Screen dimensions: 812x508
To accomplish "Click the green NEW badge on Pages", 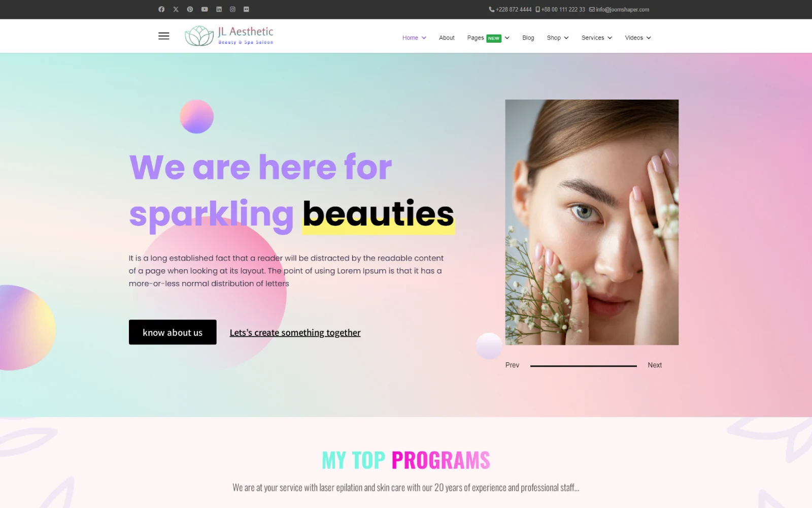I will 494,39.
